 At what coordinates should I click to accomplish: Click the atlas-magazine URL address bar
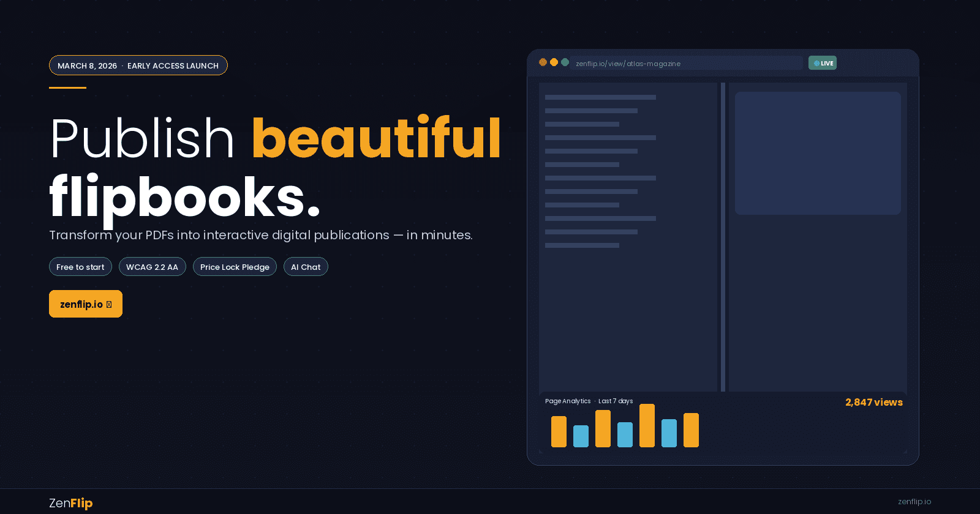click(x=686, y=64)
